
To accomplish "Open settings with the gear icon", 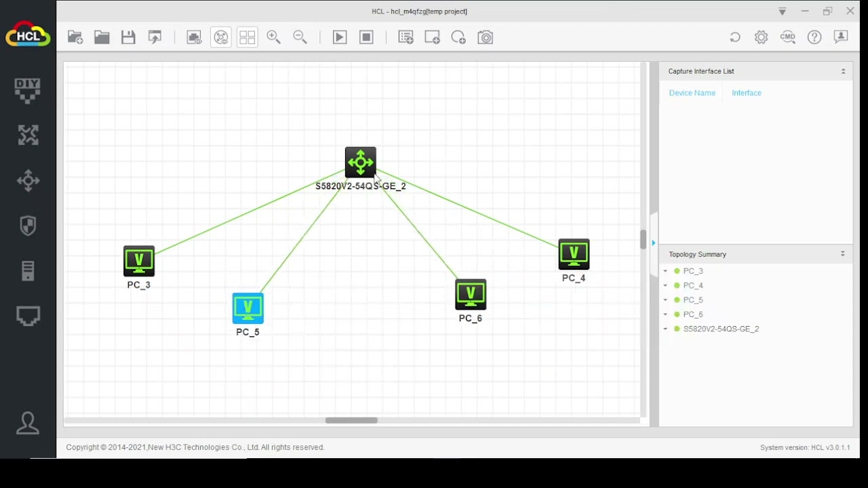I will point(762,37).
